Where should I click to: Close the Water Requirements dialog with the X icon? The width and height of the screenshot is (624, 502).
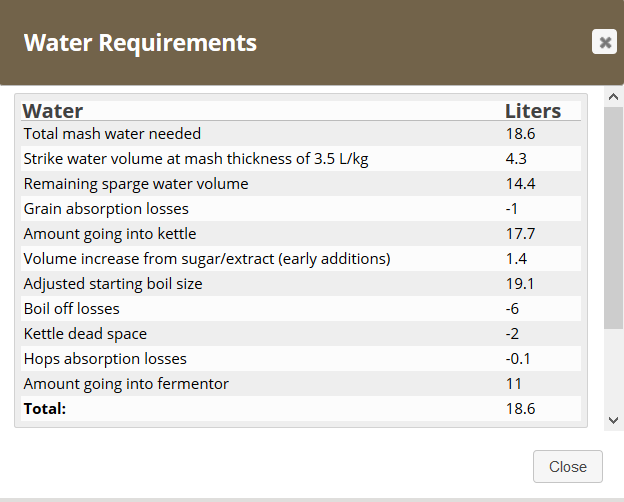604,42
